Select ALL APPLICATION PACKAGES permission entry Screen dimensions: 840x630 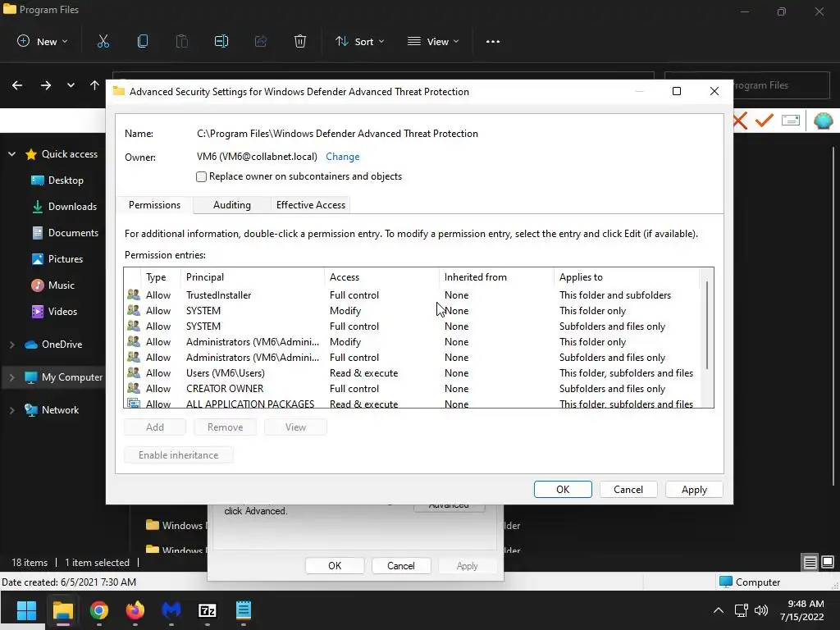pyautogui.click(x=412, y=403)
